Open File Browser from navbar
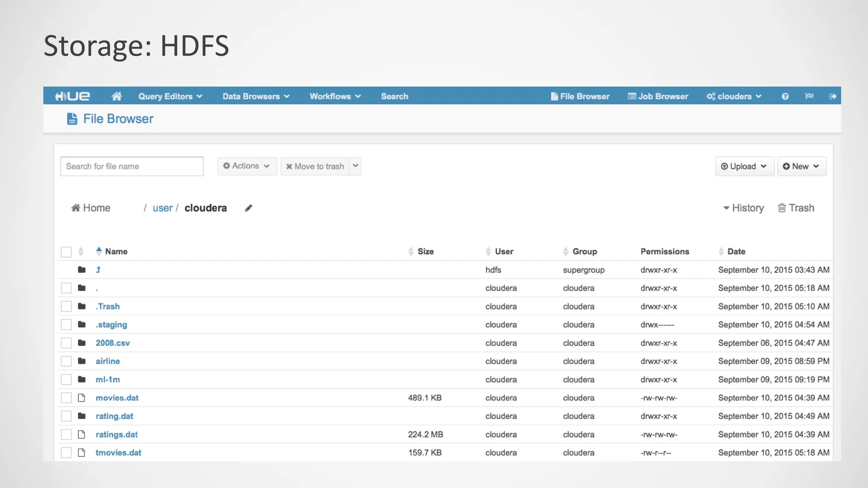868x488 pixels. coord(580,96)
